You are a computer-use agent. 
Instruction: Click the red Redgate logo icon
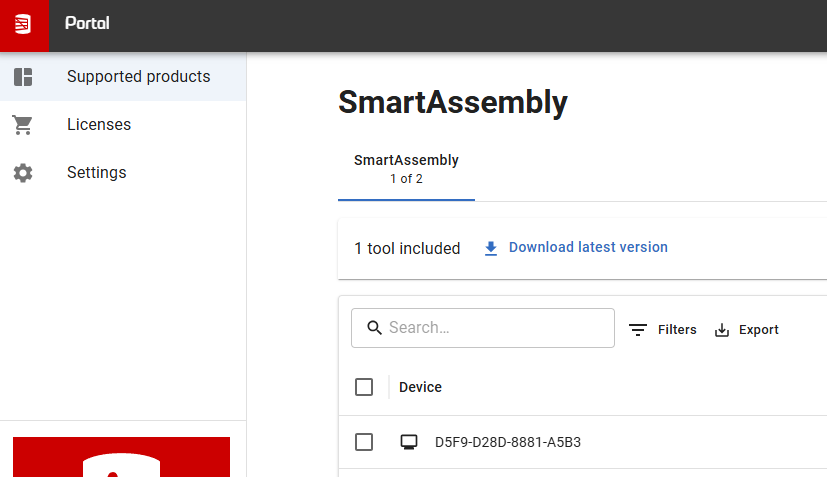24,25
